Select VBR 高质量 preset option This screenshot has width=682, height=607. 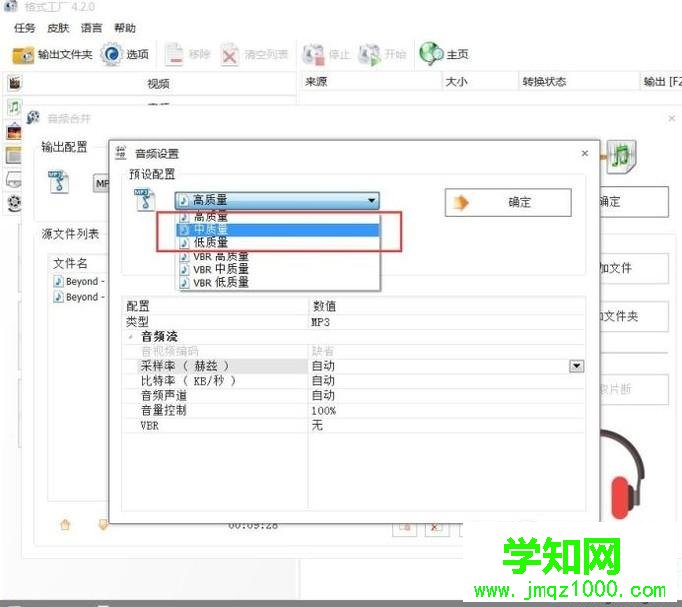[x=278, y=256]
